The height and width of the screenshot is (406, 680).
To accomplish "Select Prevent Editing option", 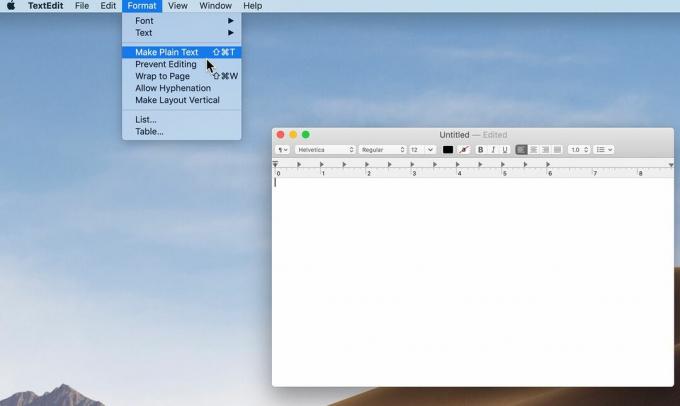I will 182,64.
